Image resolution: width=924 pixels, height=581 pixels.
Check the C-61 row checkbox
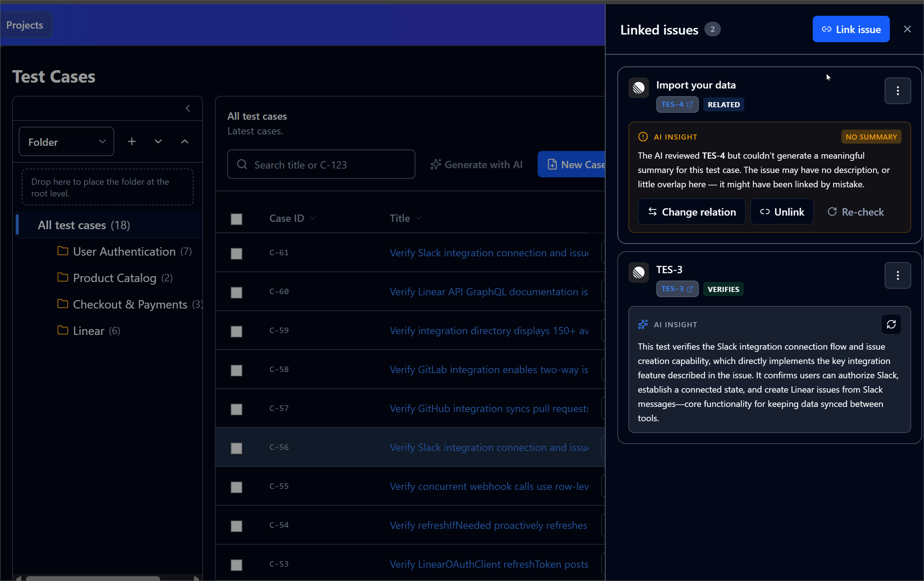[237, 254]
